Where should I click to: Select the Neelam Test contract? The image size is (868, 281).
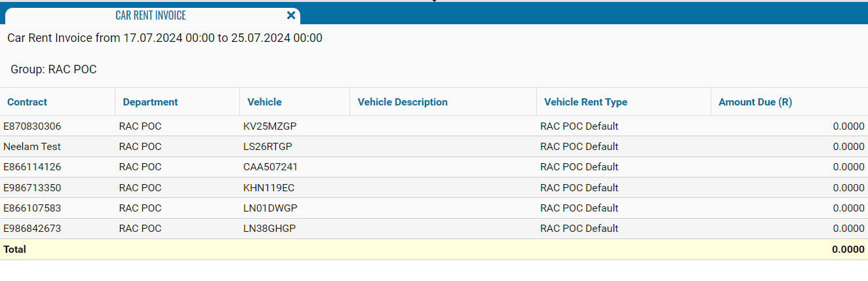(32, 146)
